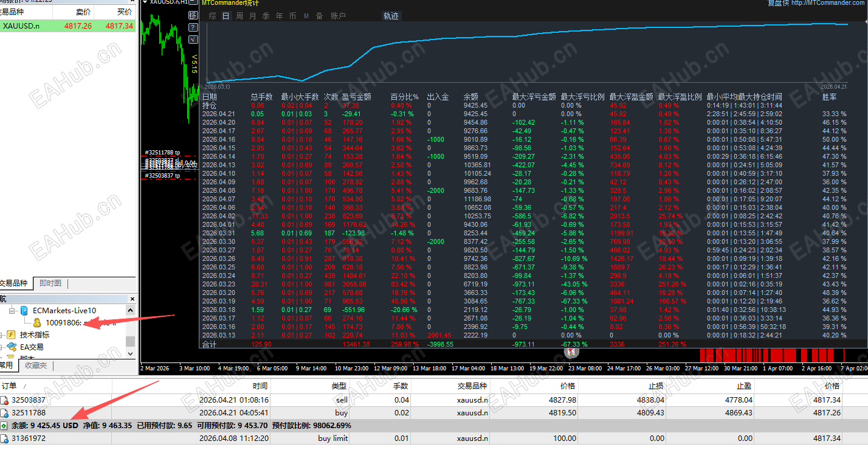
Task: Collapse the ECMarkets-Live10 tree node
Action: (12, 311)
